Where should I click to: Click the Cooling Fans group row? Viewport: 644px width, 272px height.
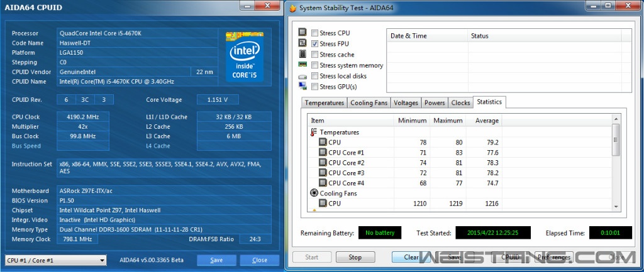coord(338,193)
